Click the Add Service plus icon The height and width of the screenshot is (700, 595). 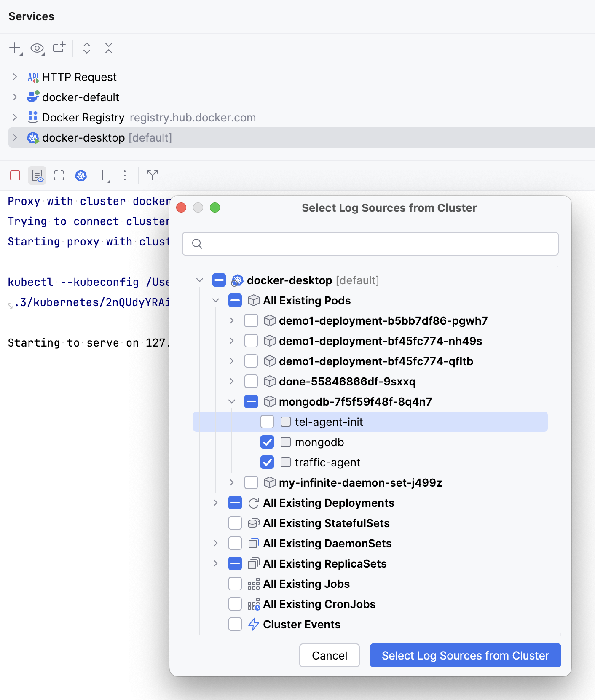15,48
